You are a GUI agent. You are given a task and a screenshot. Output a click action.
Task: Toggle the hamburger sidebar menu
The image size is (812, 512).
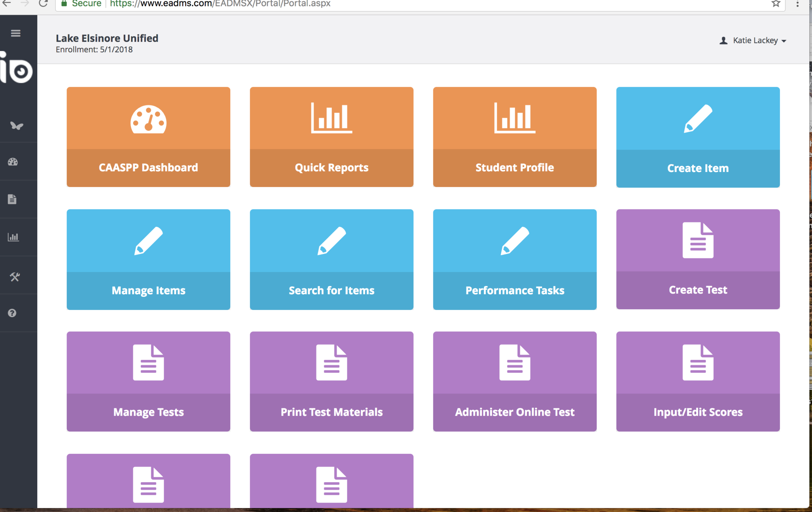coord(15,33)
